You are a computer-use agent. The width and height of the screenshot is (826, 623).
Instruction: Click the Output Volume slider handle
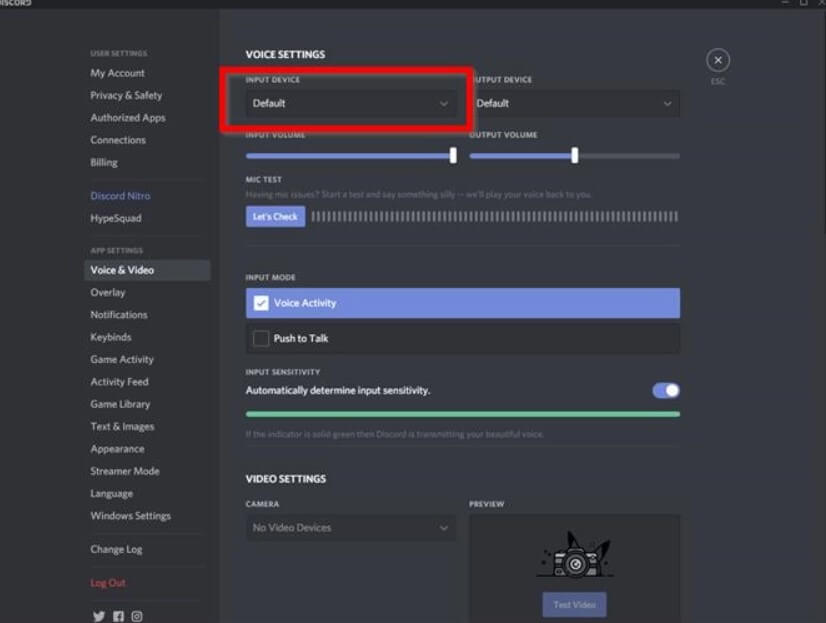(575, 155)
